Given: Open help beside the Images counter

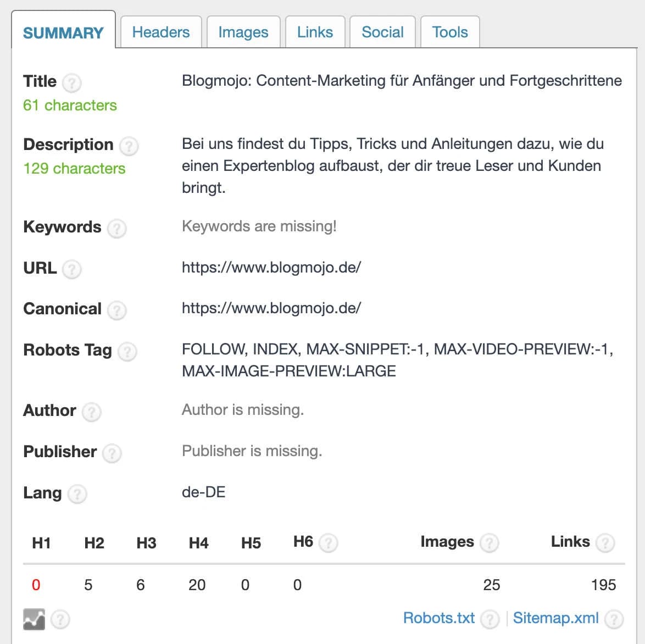Looking at the screenshot, I should click(489, 543).
